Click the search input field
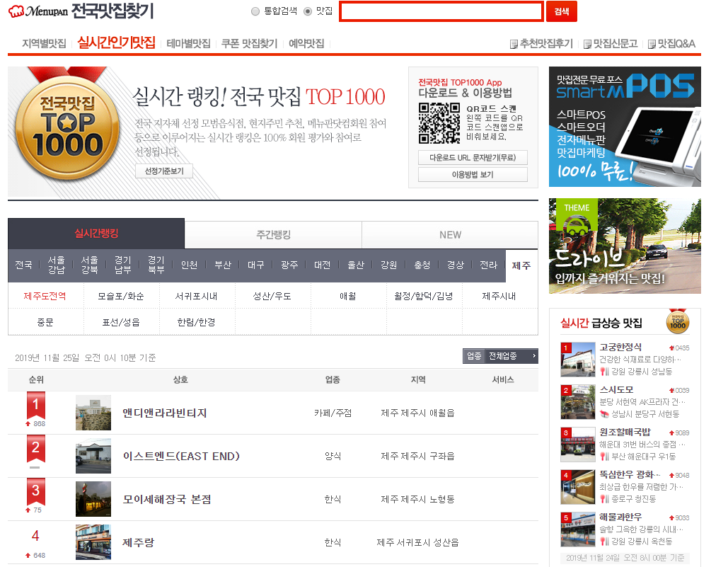Viewport: 728px width, 567px height. (441, 11)
